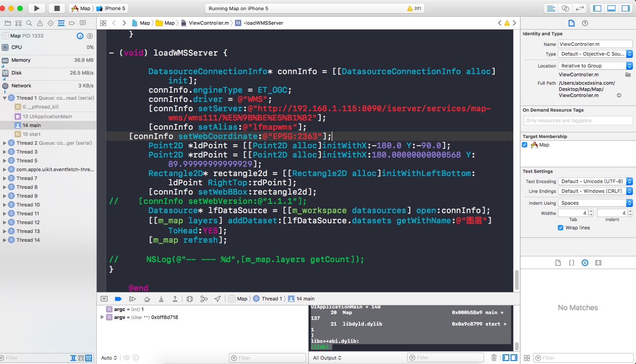
Task: Click the Name field ViewController.m
Action: point(595,44)
